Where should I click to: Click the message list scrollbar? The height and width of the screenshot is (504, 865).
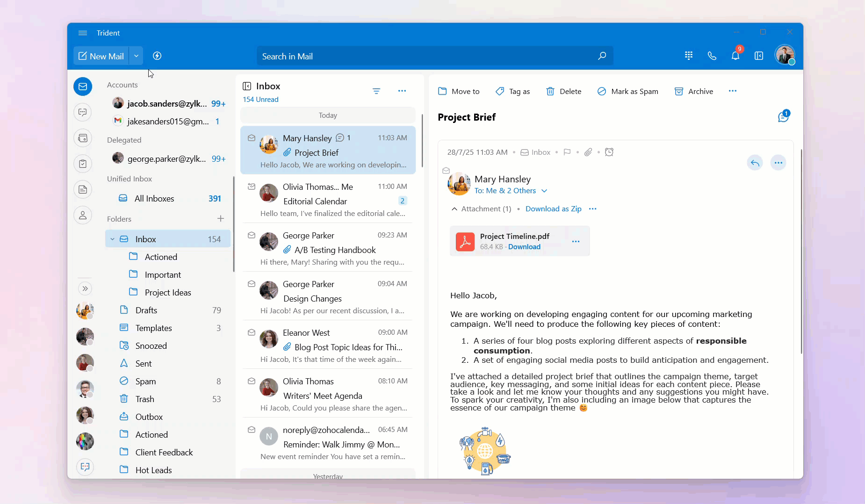point(422,141)
